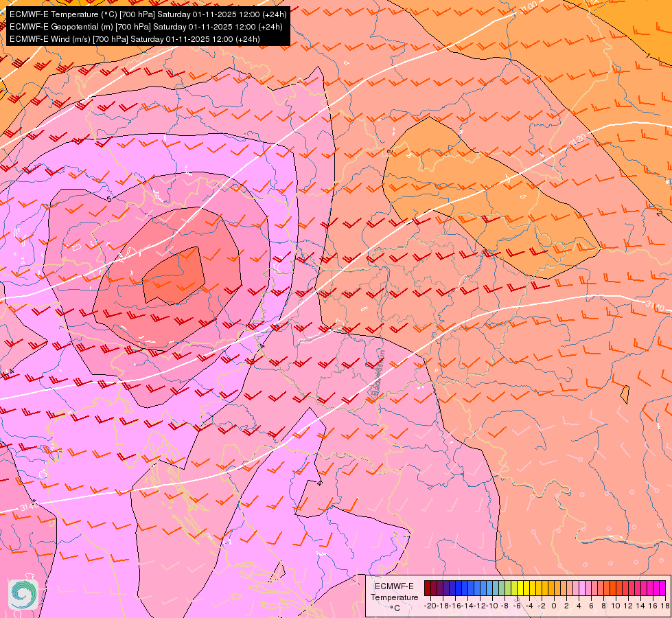Click the '10' tick label on the legend
This screenshot has height=618, width=672.
coord(616,606)
